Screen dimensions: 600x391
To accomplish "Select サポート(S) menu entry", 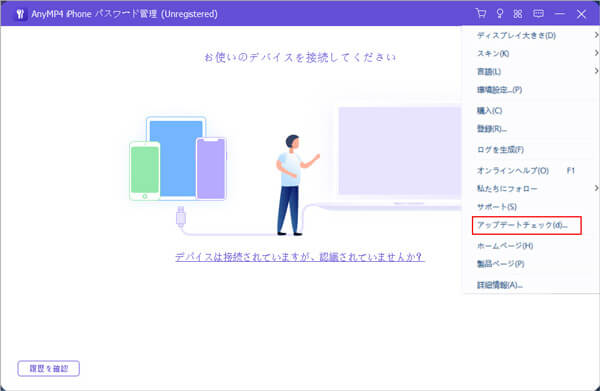I will coord(531,207).
